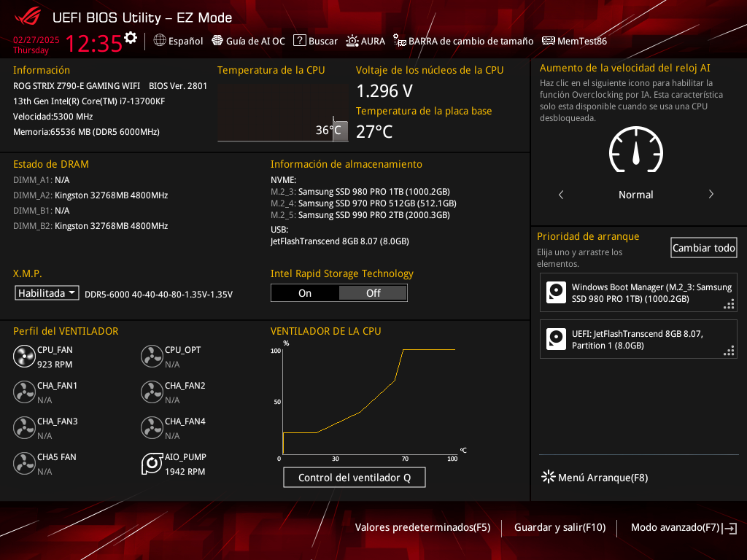The image size is (747, 560).
Task: Switch to Modo avanzado(F7)
Action: pos(684,527)
